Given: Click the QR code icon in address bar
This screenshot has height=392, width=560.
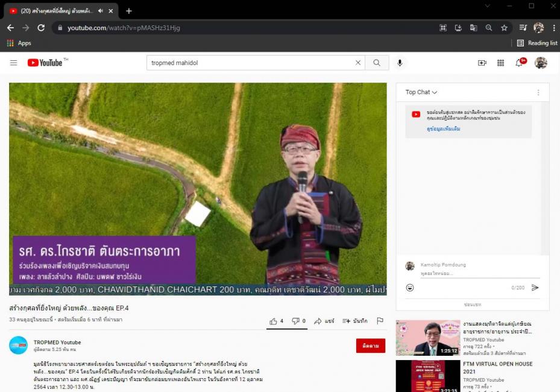Looking at the screenshot, I should point(443,28).
